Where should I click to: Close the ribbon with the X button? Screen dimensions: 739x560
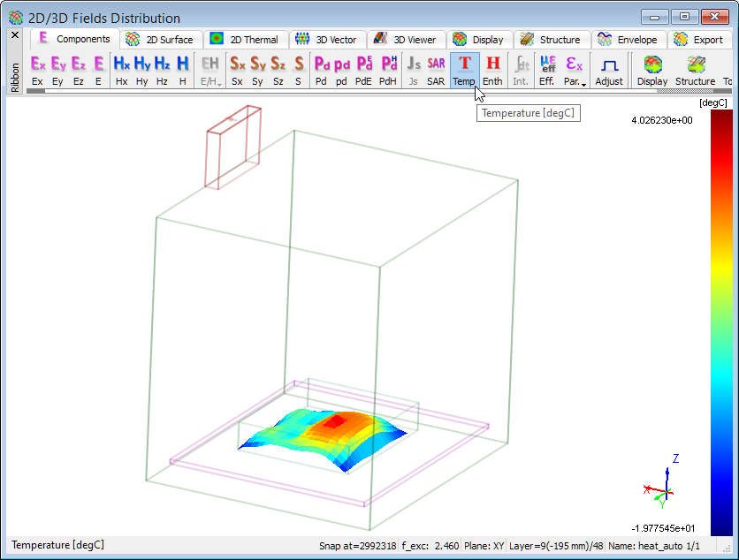pyautogui.click(x=14, y=35)
